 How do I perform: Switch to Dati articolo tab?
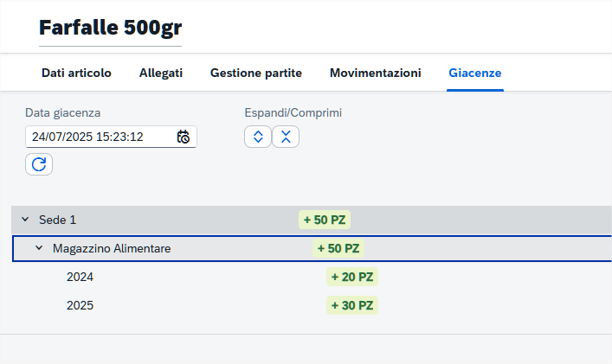[x=76, y=73]
